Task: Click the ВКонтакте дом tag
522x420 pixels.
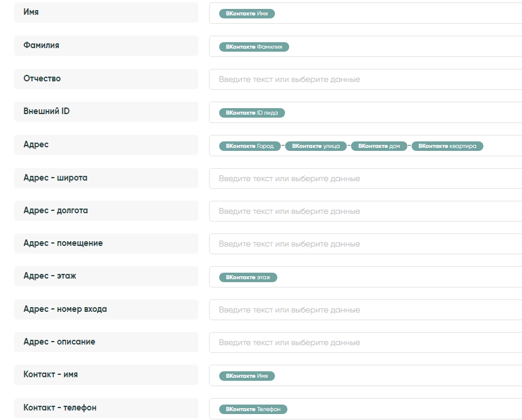Action: coord(379,146)
